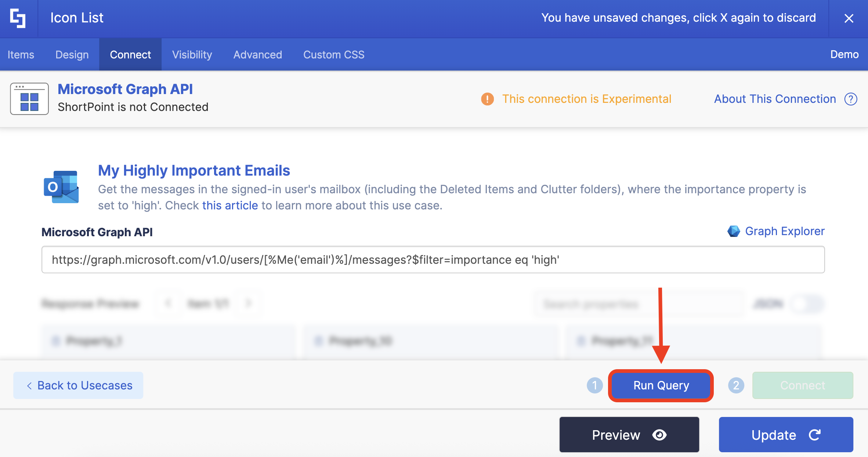Go to the next response item
Viewport: 868px width, 457px height.
(x=249, y=303)
